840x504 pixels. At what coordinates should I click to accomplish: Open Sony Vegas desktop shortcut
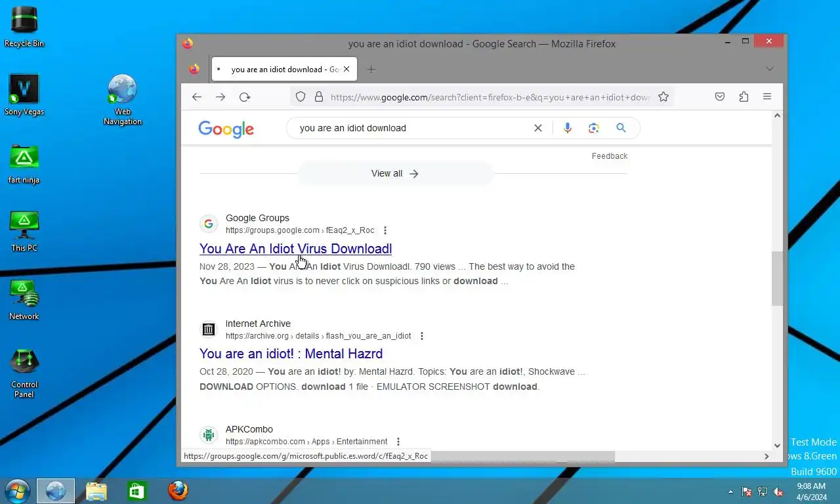click(24, 94)
